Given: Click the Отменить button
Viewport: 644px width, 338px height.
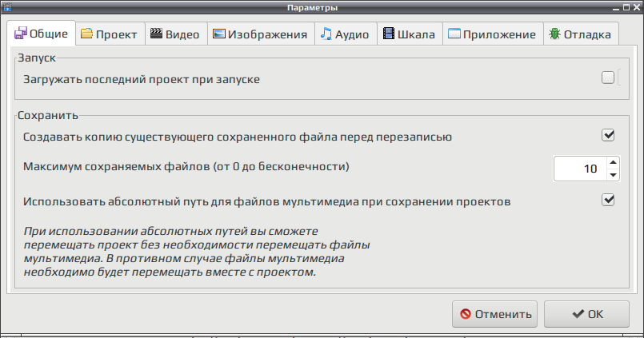Looking at the screenshot, I should [x=494, y=314].
